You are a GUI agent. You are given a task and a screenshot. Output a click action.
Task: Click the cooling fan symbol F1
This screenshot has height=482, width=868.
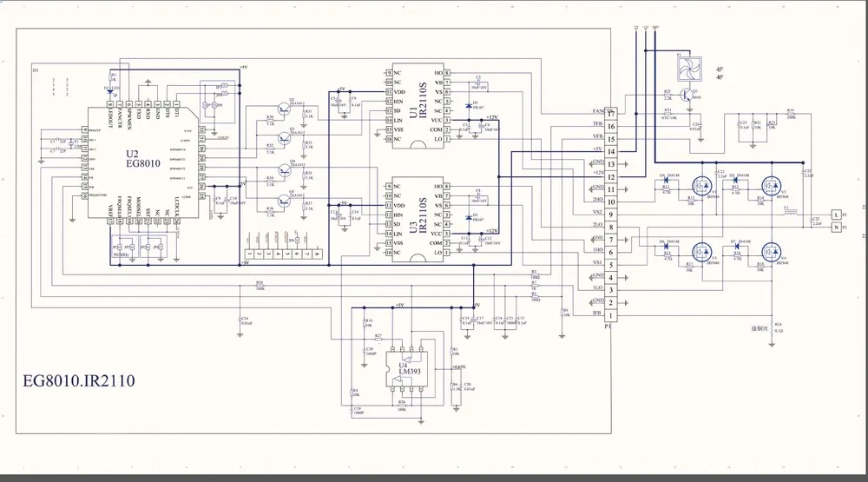690,68
